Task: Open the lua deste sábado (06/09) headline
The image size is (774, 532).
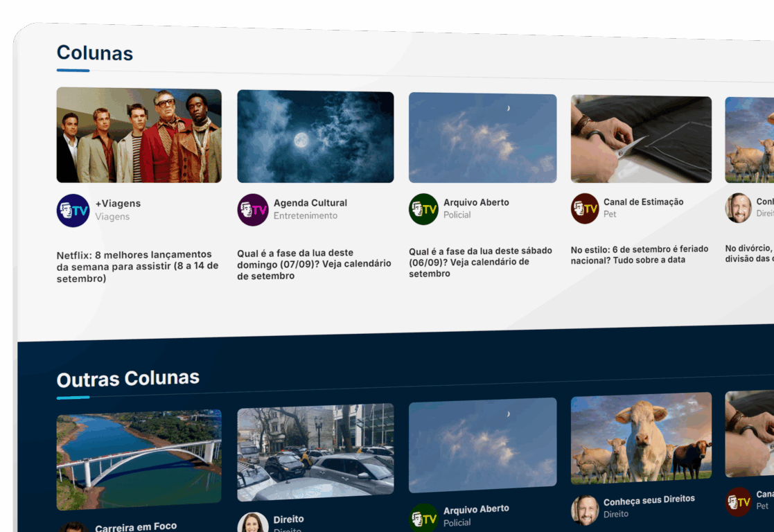Action: [x=480, y=262]
